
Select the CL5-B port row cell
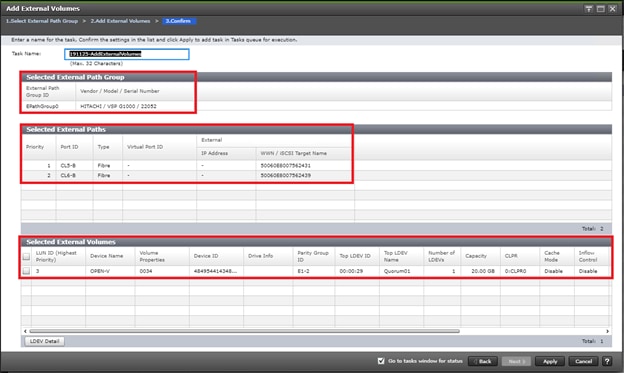click(x=68, y=165)
